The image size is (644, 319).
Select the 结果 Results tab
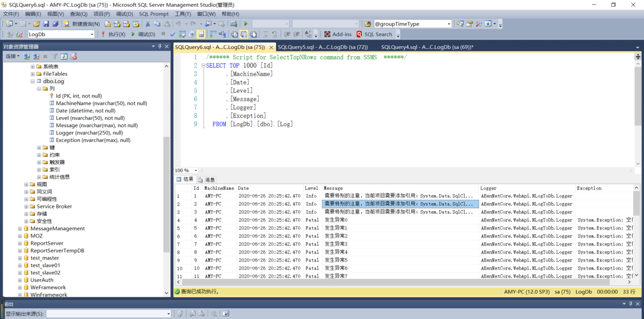click(x=185, y=179)
